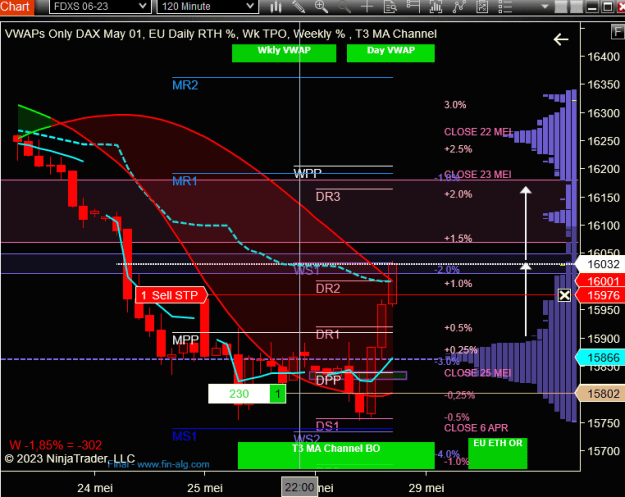Click the white back arrow icon
Image resolution: width=625 pixels, height=497 pixels.
pos(561,39)
